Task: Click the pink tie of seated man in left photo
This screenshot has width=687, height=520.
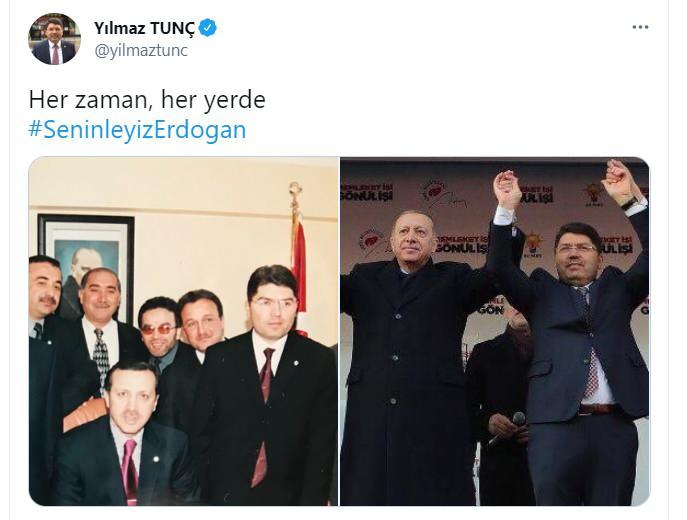Action: coord(129,471)
